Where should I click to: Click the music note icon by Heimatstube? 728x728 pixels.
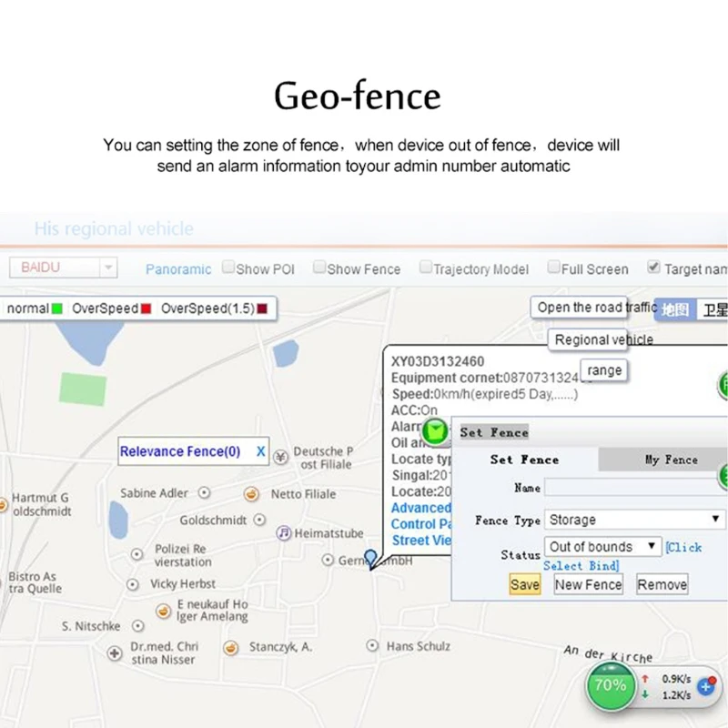click(283, 532)
